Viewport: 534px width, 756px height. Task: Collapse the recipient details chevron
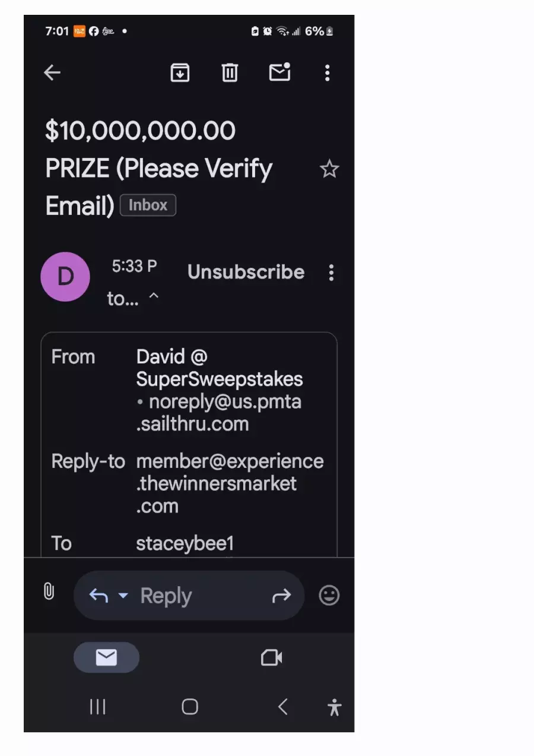pos(153,295)
